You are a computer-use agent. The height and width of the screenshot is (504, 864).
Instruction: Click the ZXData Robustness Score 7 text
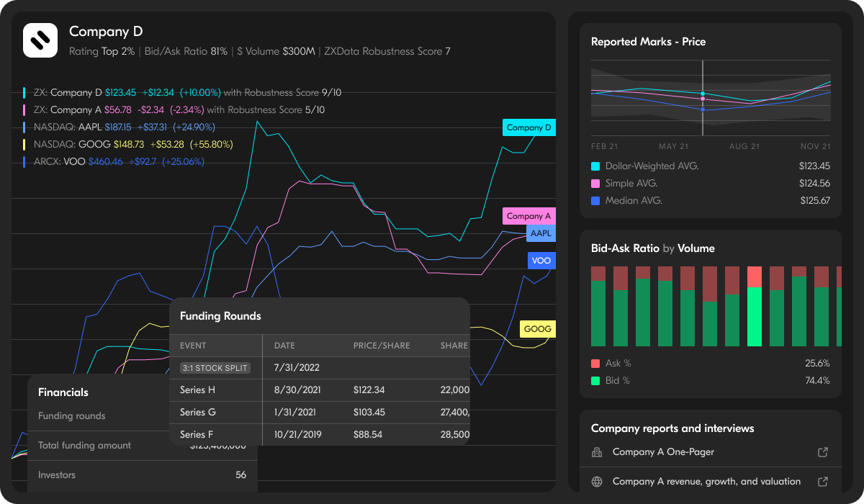tap(387, 52)
